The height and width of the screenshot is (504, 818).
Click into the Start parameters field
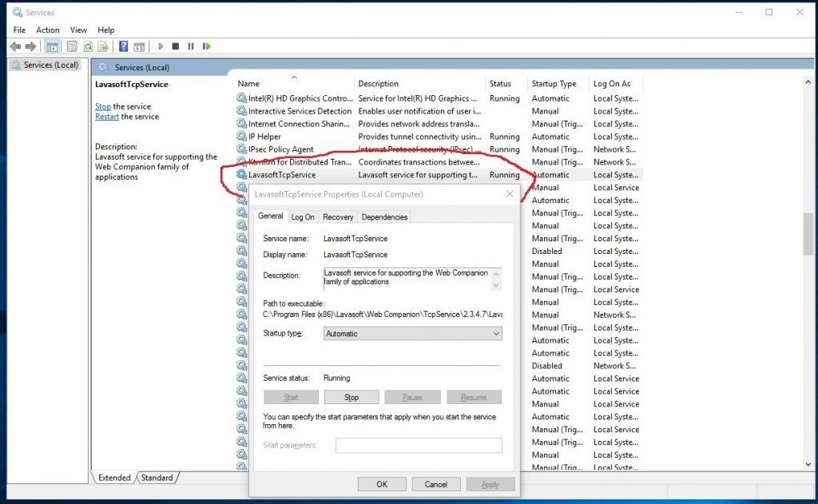[x=419, y=445]
